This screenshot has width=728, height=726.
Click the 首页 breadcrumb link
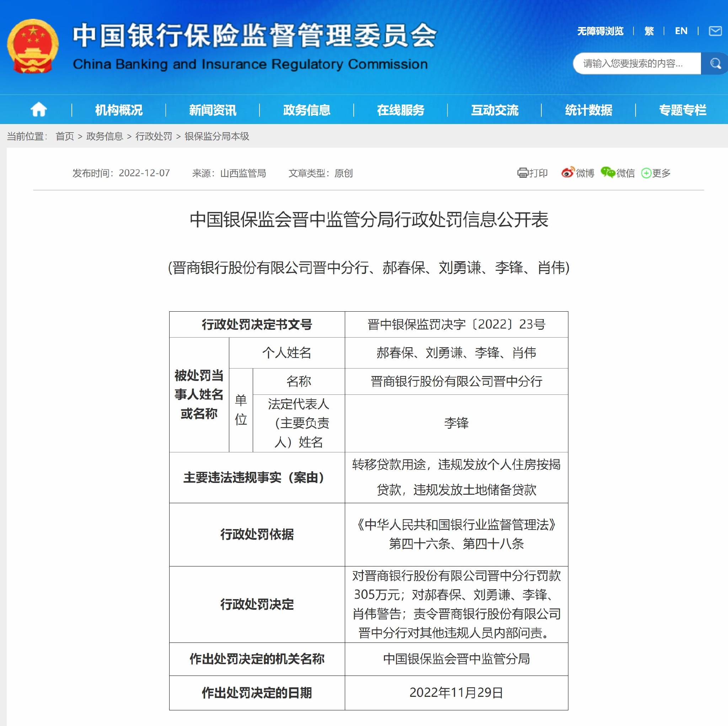(64, 137)
